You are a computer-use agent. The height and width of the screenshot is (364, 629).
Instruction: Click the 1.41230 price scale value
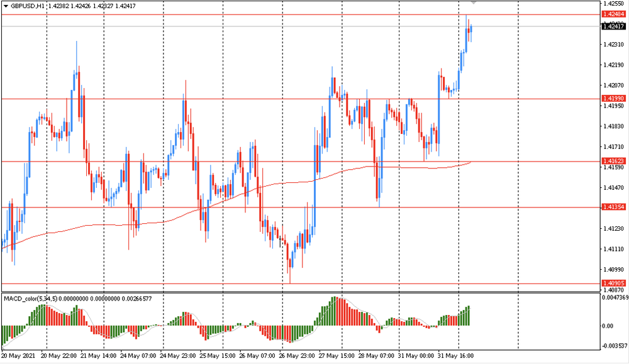tap(614, 228)
